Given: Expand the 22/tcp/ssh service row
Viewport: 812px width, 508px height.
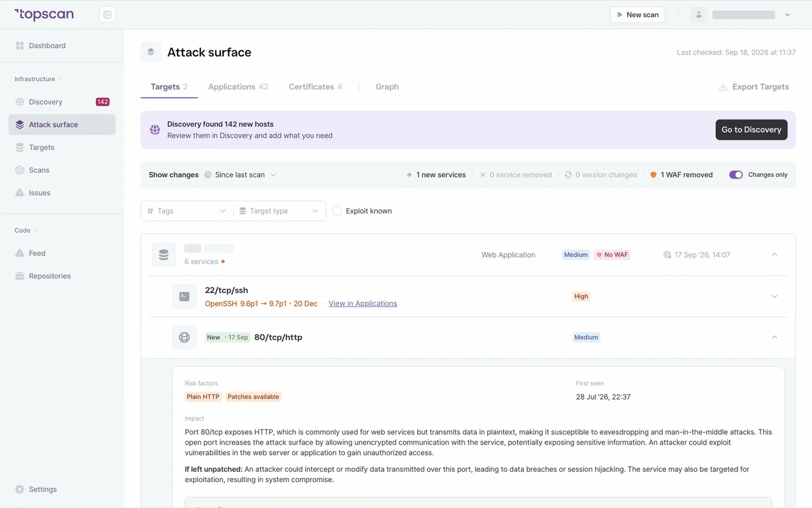Looking at the screenshot, I should pyautogui.click(x=775, y=296).
